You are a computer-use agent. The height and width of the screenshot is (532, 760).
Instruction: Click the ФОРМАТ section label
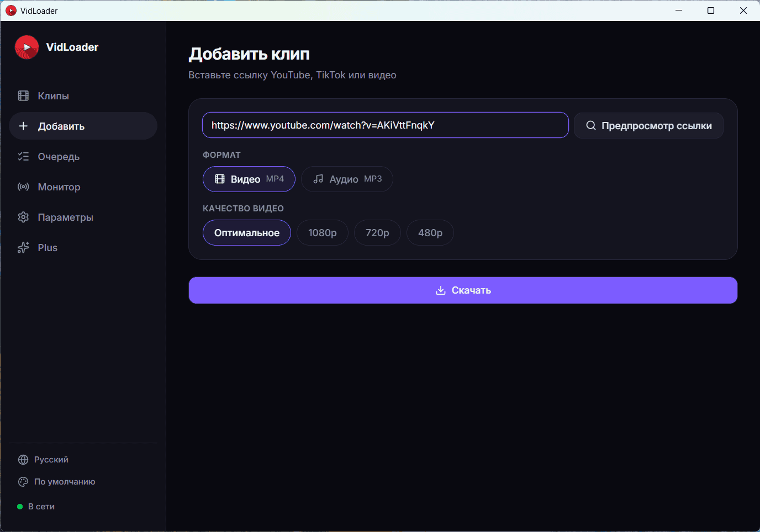221,155
